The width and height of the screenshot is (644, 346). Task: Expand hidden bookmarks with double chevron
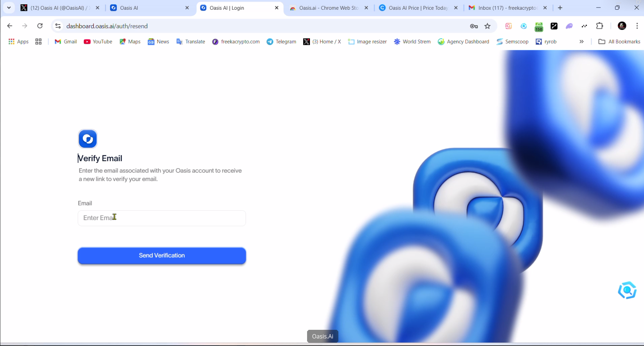[581, 42]
